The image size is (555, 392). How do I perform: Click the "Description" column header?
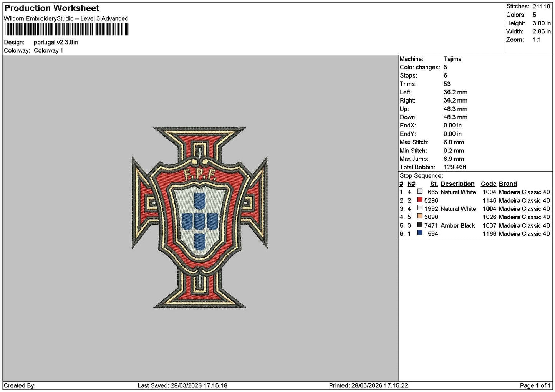pos(457,184)
